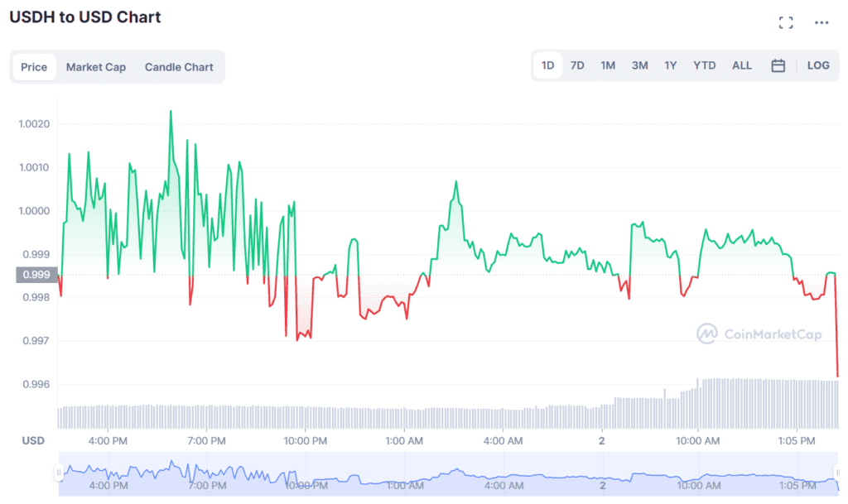848x504 pixels.
Task: Click the right handle of range navigator
Action: [x=838, y=473]
